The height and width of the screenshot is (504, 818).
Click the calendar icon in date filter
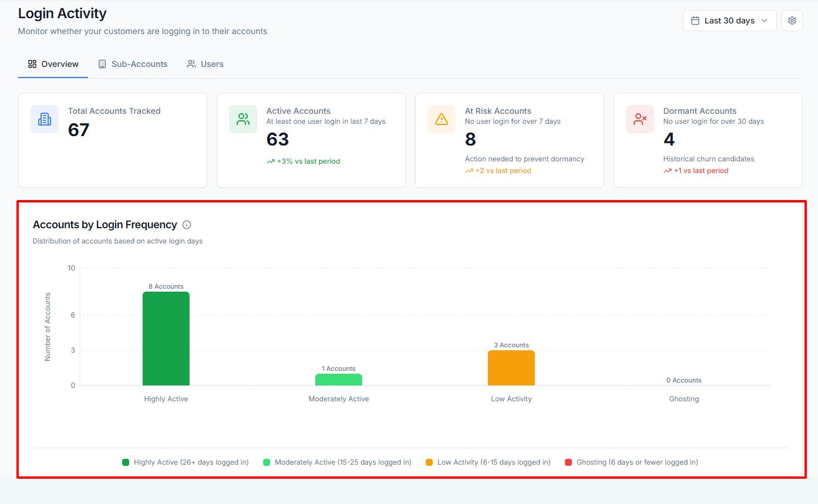[695, 21]
